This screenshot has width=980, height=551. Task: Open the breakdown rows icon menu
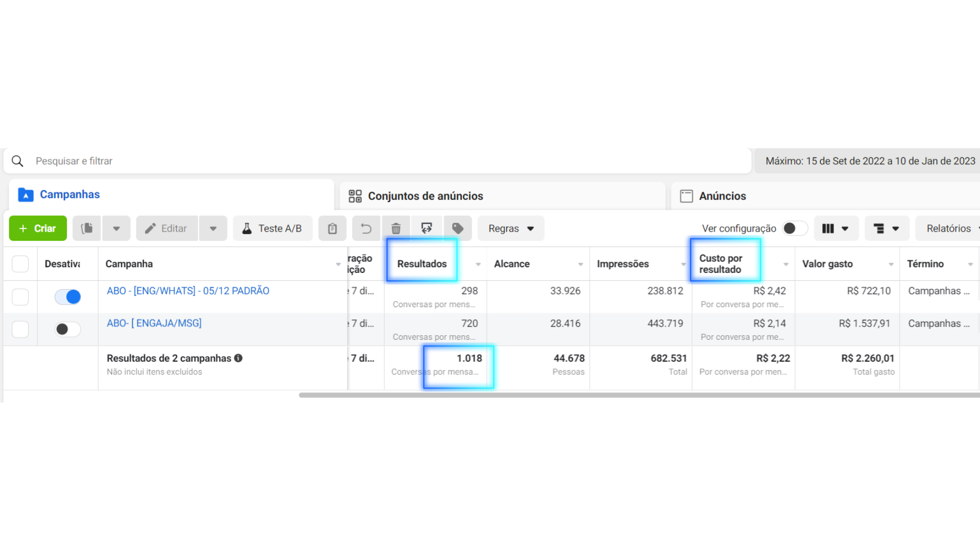(x=887, y=229)
